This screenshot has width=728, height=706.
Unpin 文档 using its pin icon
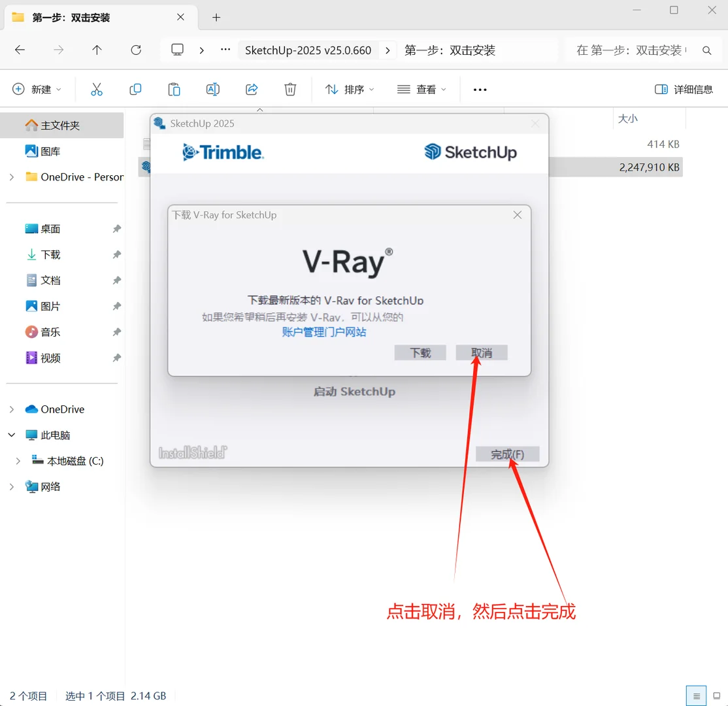[x=116, y=280]
